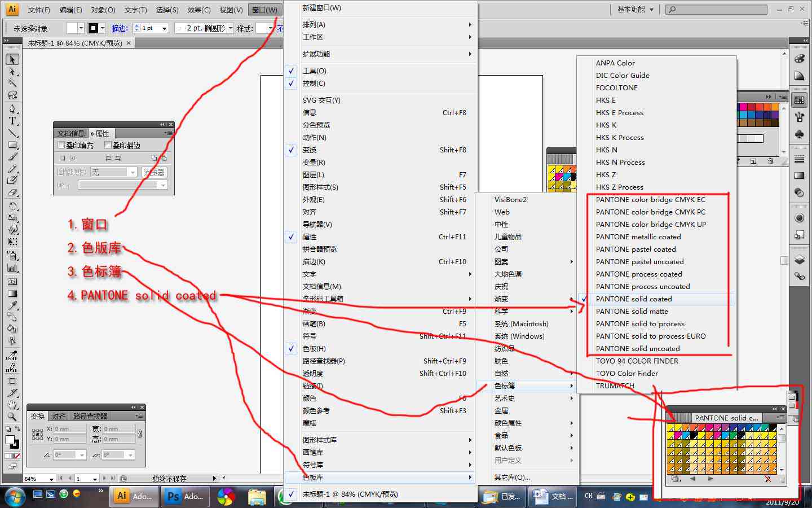Viewport: 812px width, 508px height.
Task: Select the Paintbrush tool
Action: click(x=12, y=157)
